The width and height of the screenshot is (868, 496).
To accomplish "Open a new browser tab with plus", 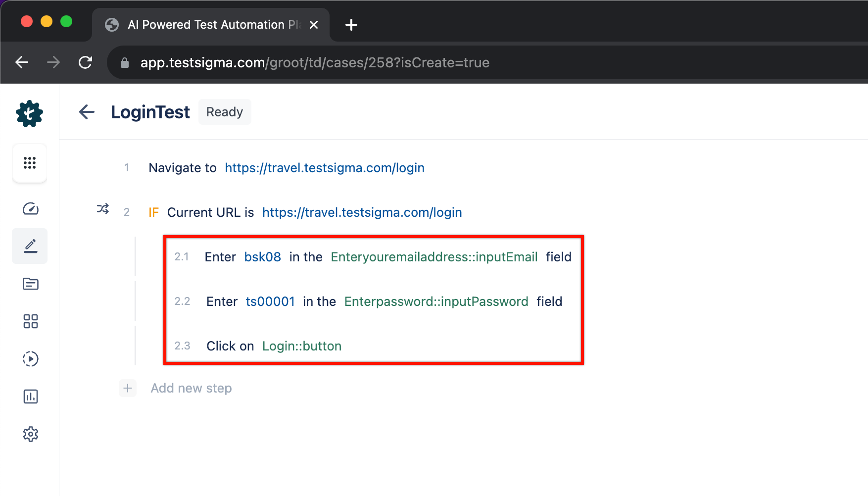I will click(x=351, y=25).
